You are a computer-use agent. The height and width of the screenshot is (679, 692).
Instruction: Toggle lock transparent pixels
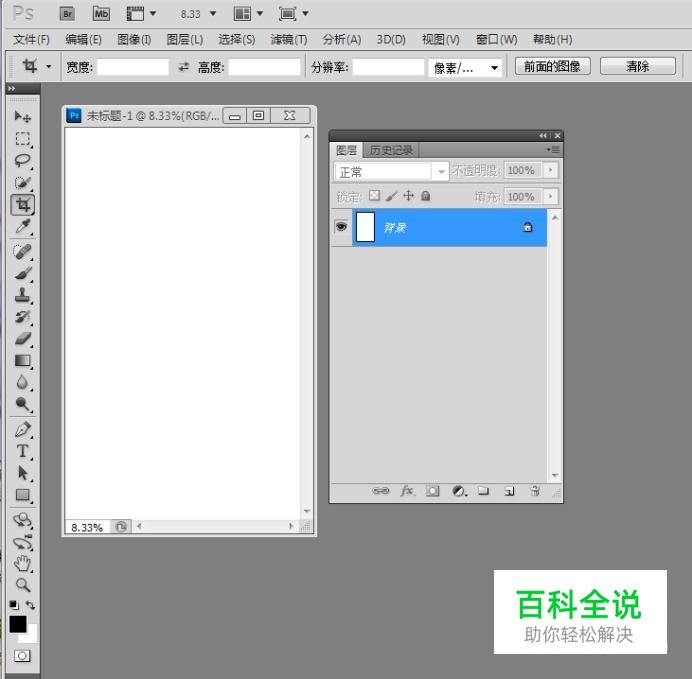click(374, 195)
